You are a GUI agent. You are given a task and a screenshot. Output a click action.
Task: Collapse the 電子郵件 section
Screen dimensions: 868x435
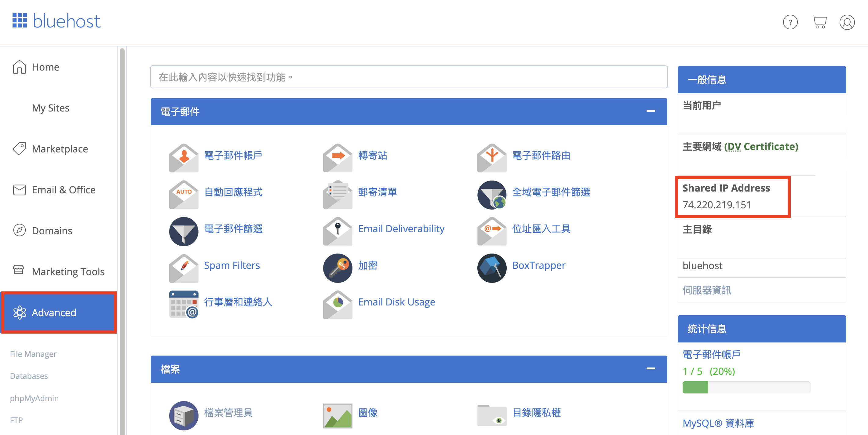[650, 111]
